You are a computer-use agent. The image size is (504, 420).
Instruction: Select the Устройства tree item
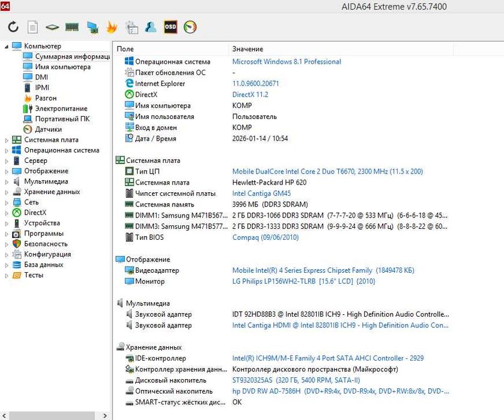(42, 223)
